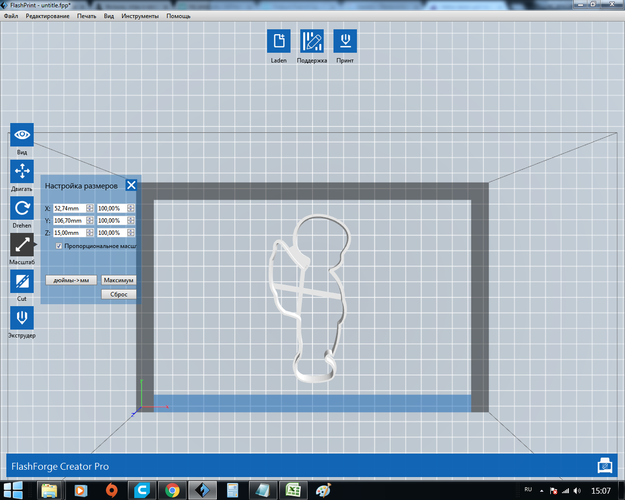625x500 pixels.
Task: Click the Laden (load file) icon
Action: pyautogui.click(x=279, y=41)
